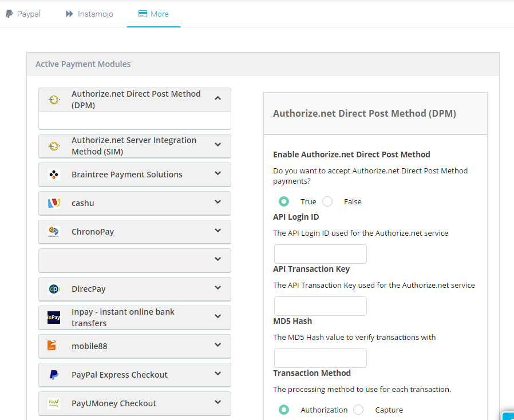Click the Active Payment Modules heading
The image size is (514, 420).
83,64
